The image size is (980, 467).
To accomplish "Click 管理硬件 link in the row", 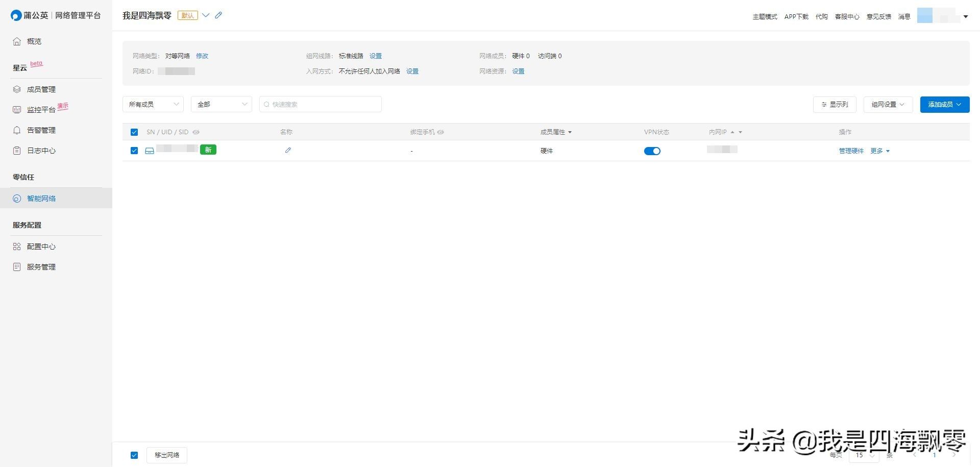I will point(851,151).
